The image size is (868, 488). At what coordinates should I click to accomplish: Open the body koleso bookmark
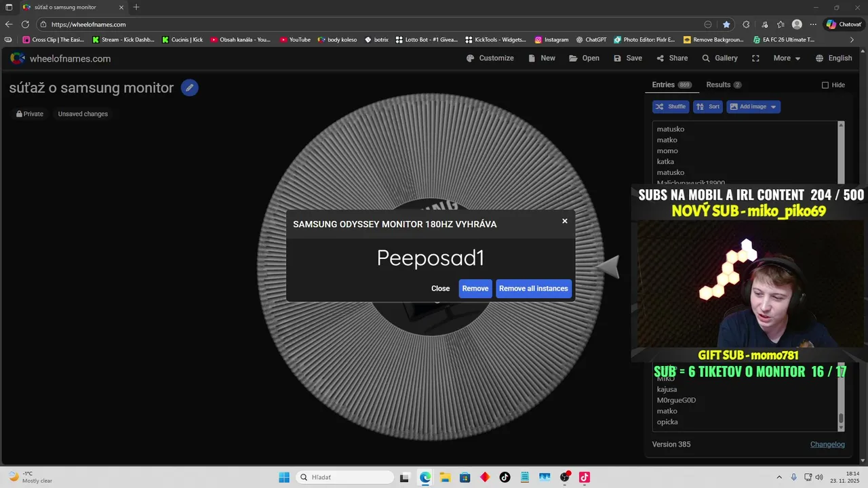click(336, 40)
